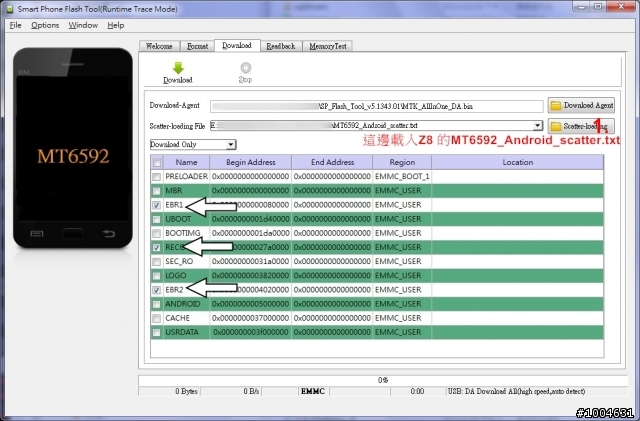Screen dimensions: 640x421
Task: Check the UBOOT checkbox
Action: click(157, 219)
